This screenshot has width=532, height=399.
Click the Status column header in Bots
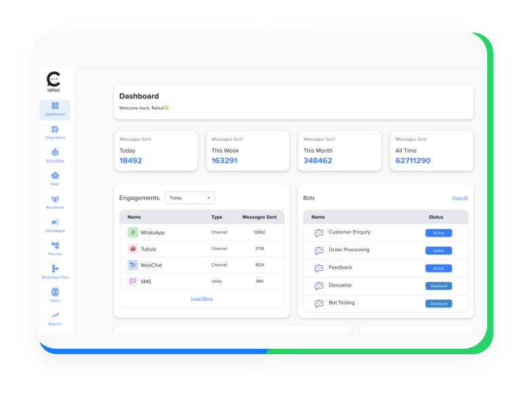436,217
